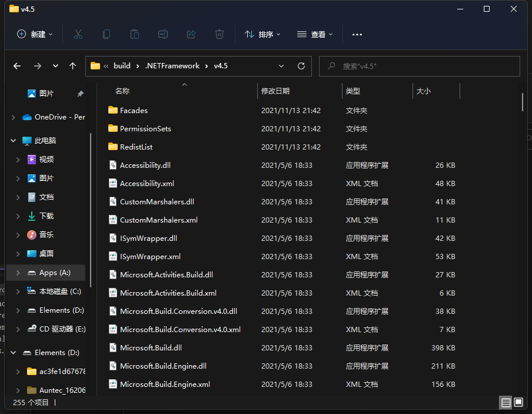Click the navigation pane scrollbar
Viewport: 532px width, 414px height.
91,210
